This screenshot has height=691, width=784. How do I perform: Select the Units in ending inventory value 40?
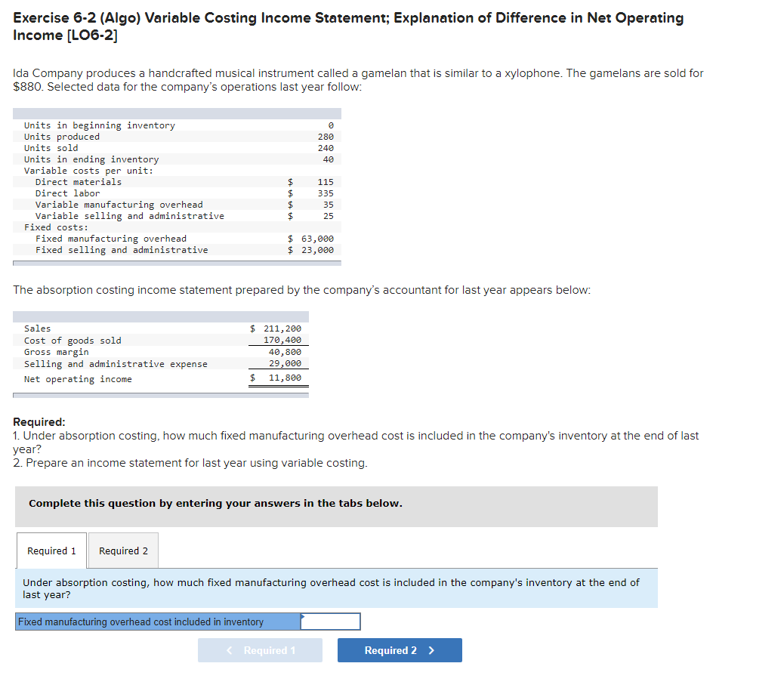coord(329,159)
